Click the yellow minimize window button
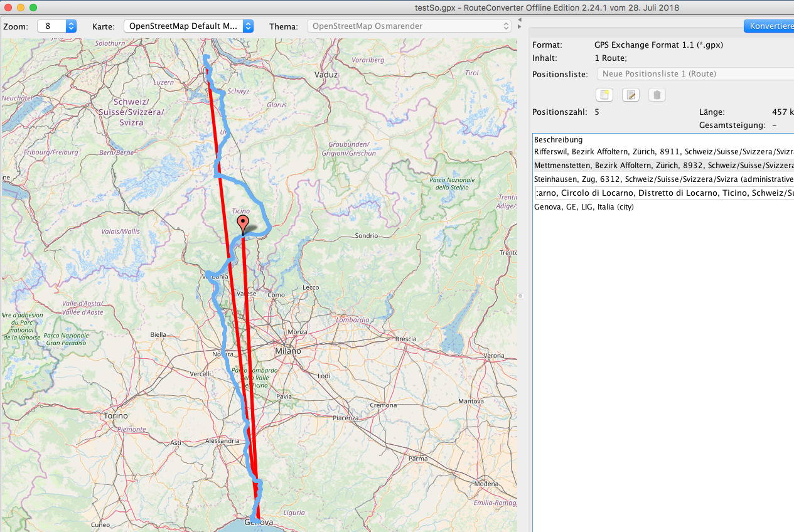Image resolution: width=794 pixels, height=532 pixels. click(21, 8)
